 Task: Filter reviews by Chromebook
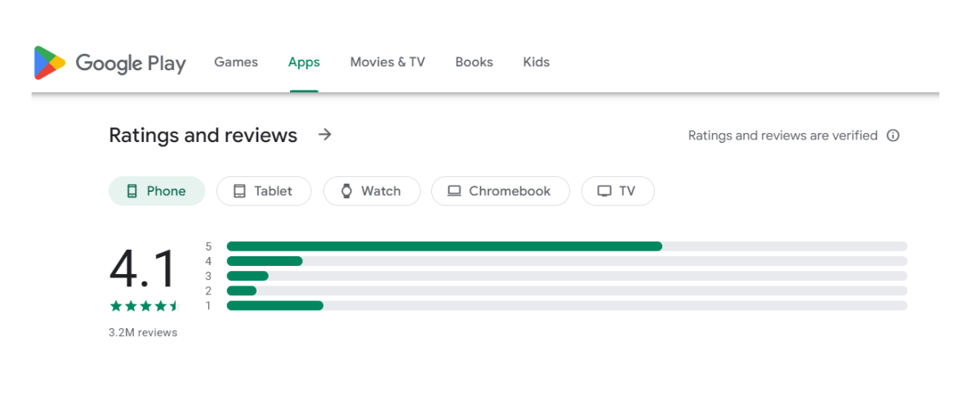click(500, 191)
